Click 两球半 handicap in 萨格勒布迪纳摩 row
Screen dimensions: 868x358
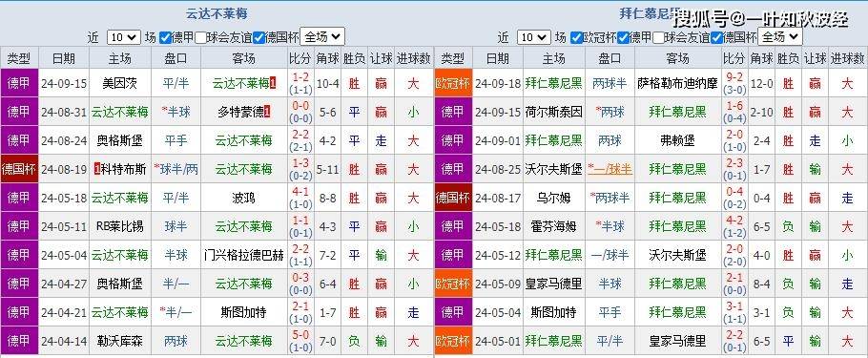pyautogui.click(x=610, y=84)
